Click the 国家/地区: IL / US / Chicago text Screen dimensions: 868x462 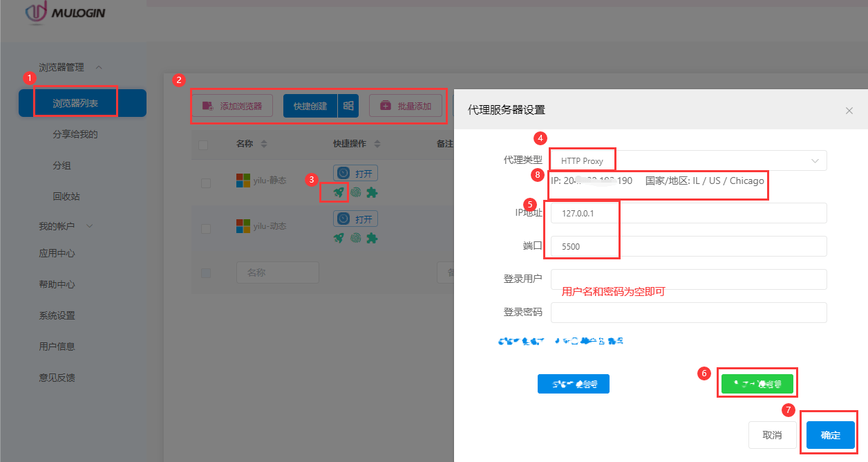coord(705,181)
